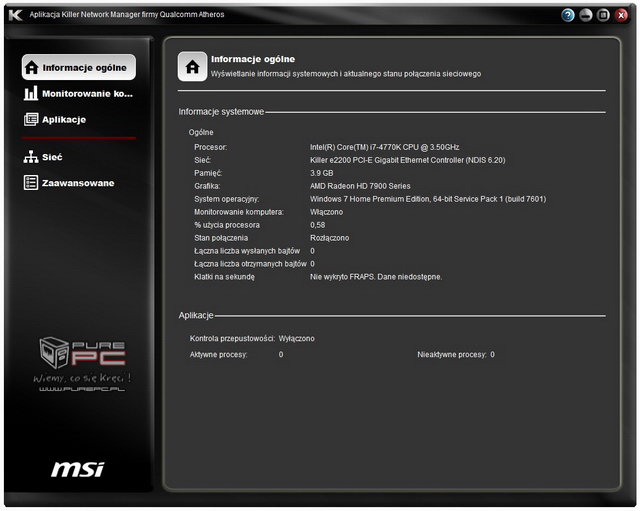
Task: Click the Informacje systemowe section heading
Action: [221, 112]
